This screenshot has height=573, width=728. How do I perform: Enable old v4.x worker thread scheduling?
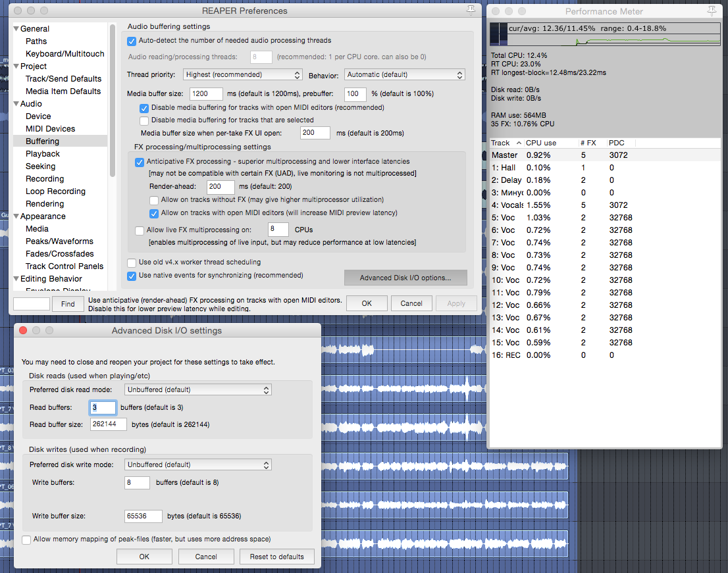132,262
